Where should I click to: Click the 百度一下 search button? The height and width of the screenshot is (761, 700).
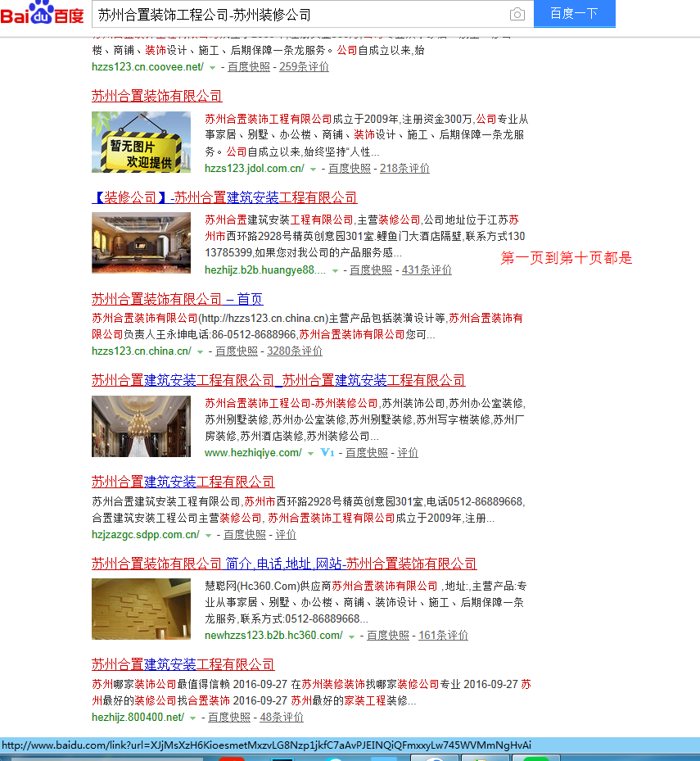pos(575,14)
